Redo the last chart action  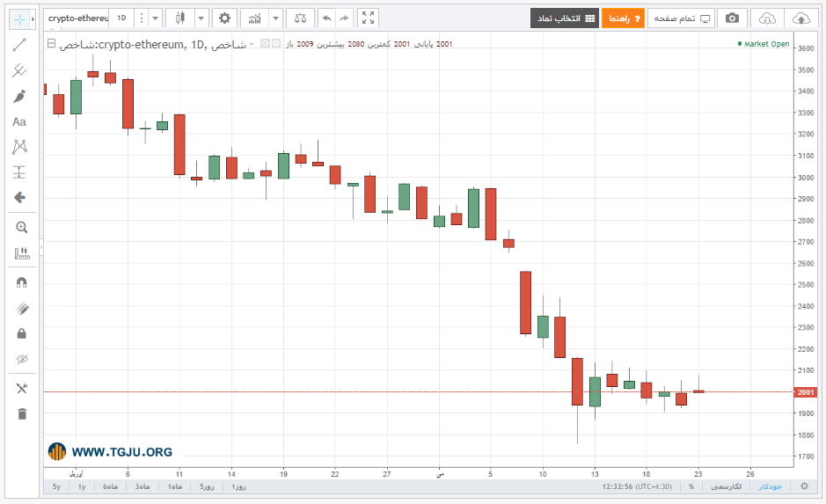click(x=344, y=18)
